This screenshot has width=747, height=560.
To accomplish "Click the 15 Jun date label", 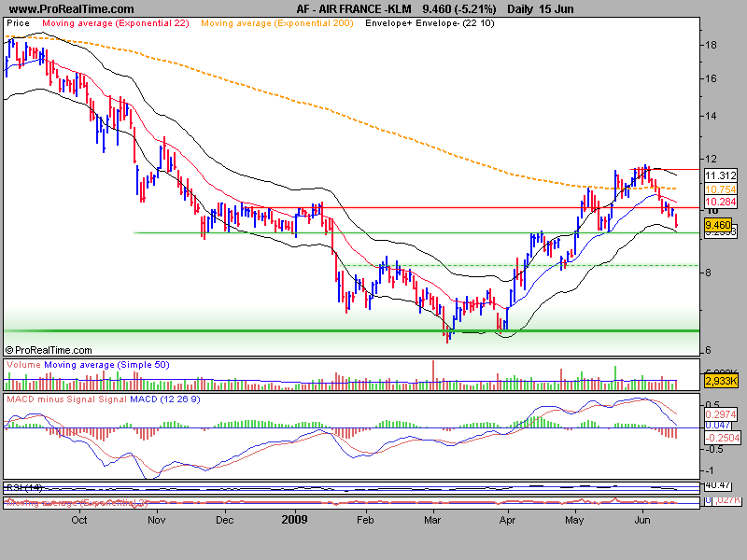I will pyautogui.click(x=557, y=9).
